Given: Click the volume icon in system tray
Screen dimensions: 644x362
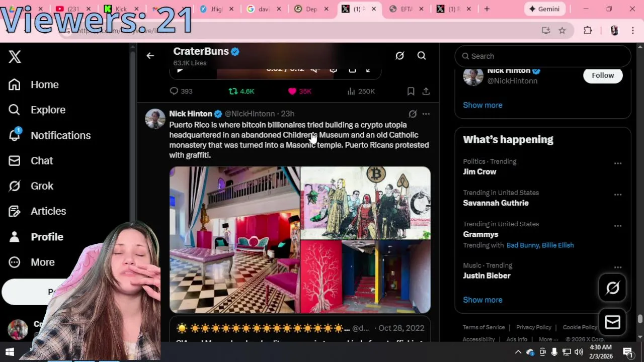Looking at the screenshot, I should pyautogui.click(x=579, y=352).
